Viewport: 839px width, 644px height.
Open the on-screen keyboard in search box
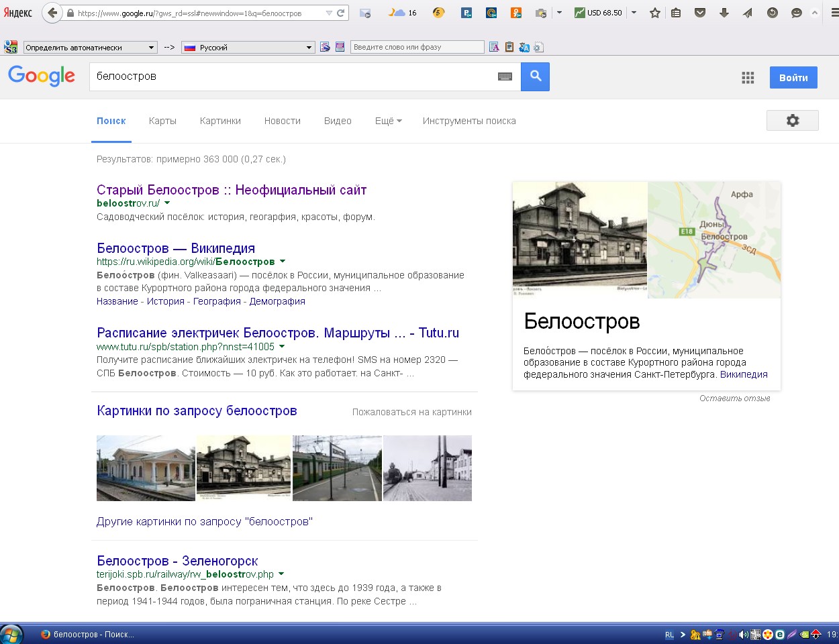click(505, 76)
